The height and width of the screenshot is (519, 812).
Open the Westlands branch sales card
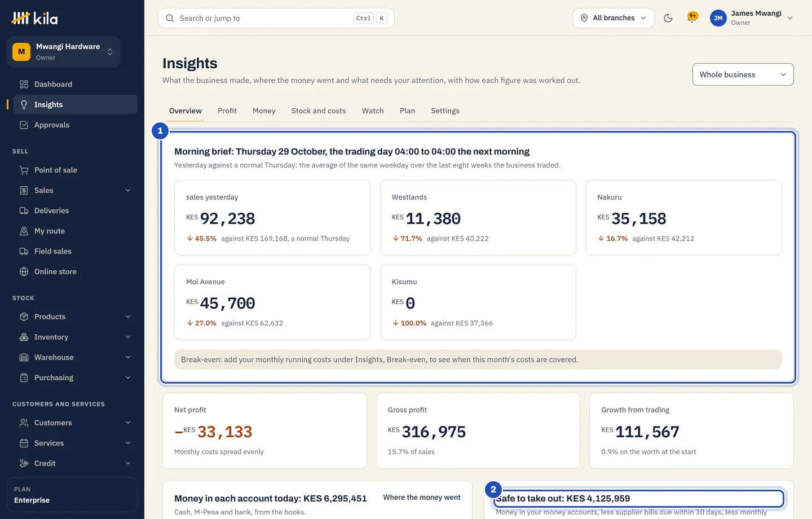[478, 218]
